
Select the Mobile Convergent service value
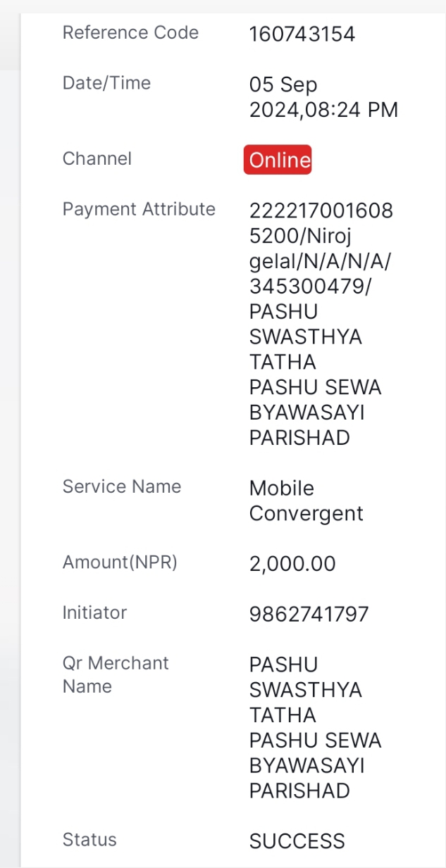[x=306, y=501]
